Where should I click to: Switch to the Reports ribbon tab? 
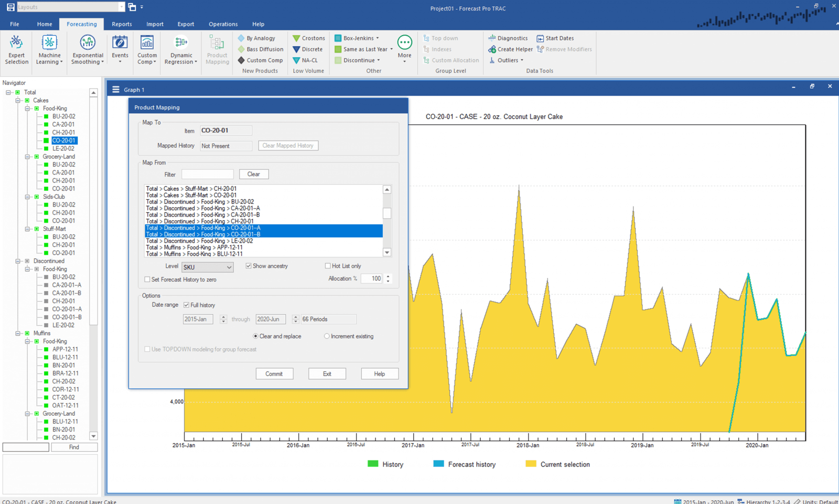(x=122, y=24)
